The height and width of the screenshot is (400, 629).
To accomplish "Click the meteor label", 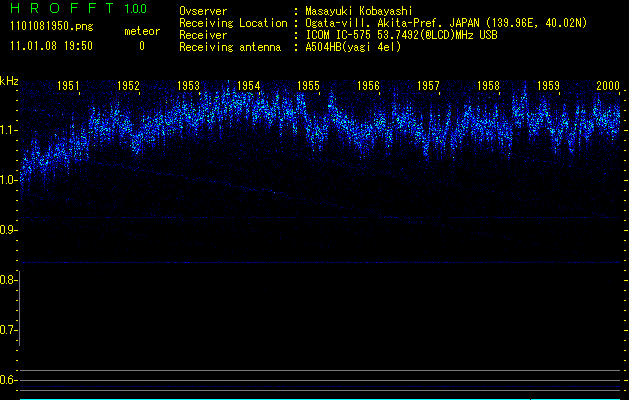I will 142,31.
